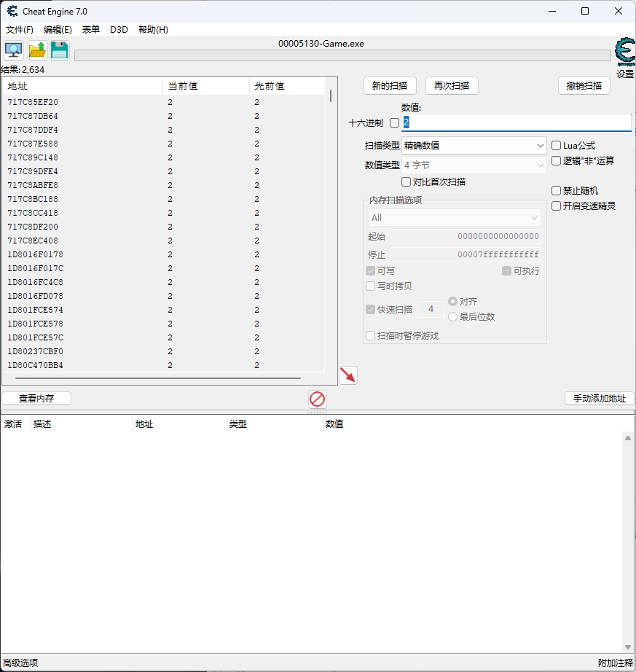Open the 文件(F) menu
The image size is (636, 672).
click(x=19, y=30)
